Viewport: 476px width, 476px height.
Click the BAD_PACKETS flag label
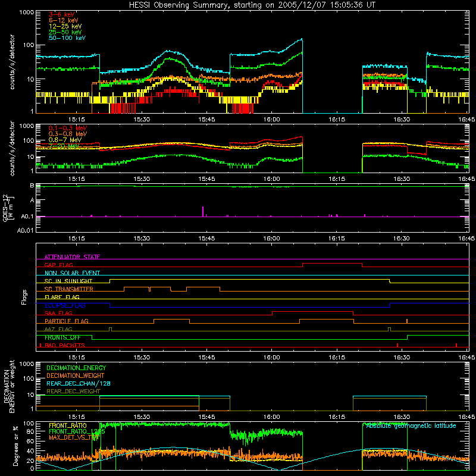coord(65,345)
